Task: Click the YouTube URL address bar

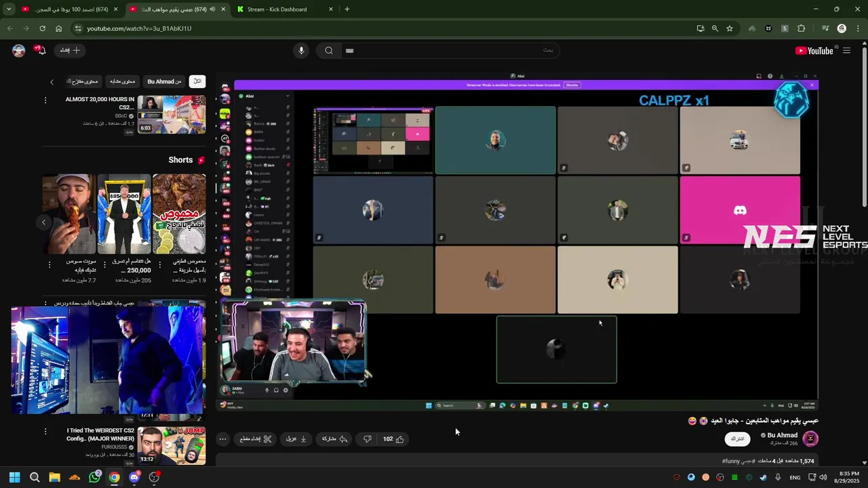Action: tap(387, 28)
